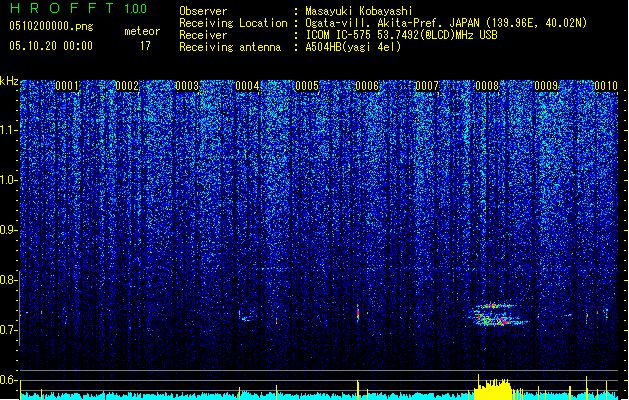Click the Receiving Location label
Image resolution: width=629 pixels, height=400 pixels.
(x=233, y=23)
